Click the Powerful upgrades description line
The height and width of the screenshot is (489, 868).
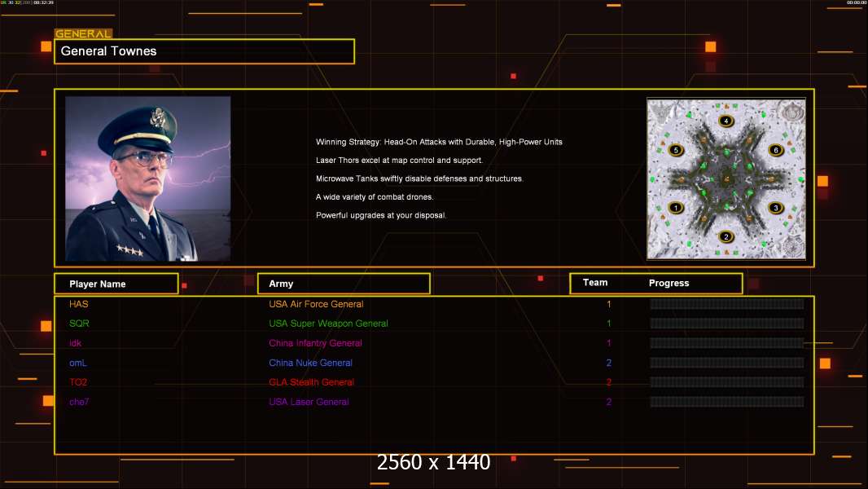click(381, 215)
